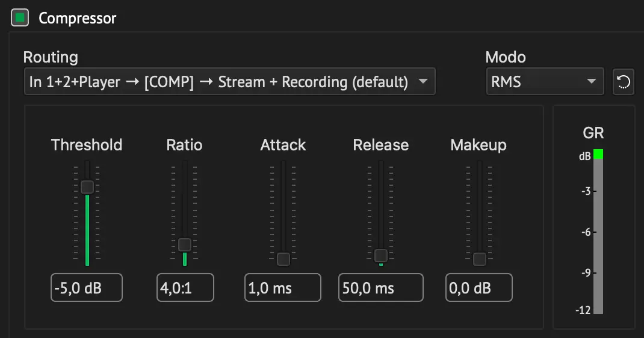
Task: Click the Attack value field 1,0 ms
Action: (x=282, y=287)
